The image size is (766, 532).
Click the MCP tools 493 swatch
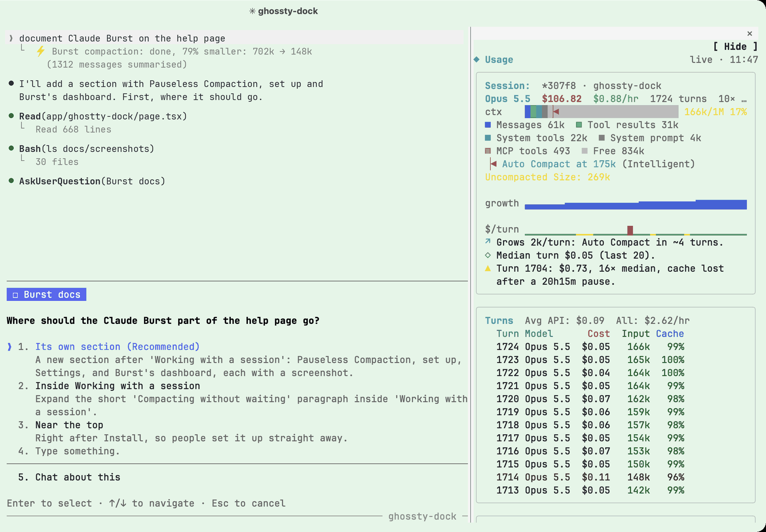pos(488,151)
